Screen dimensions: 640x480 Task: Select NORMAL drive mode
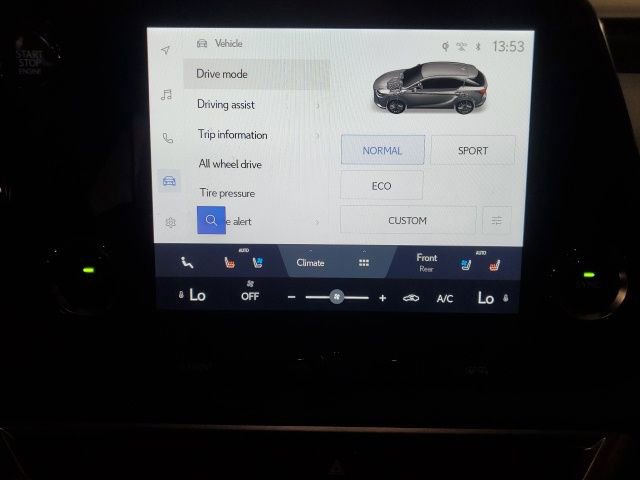(383, 150)
